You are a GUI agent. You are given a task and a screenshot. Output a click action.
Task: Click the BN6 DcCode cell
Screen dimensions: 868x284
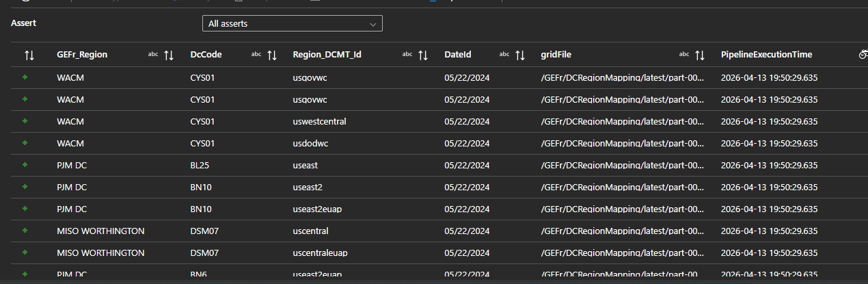(x=198, y=274)
